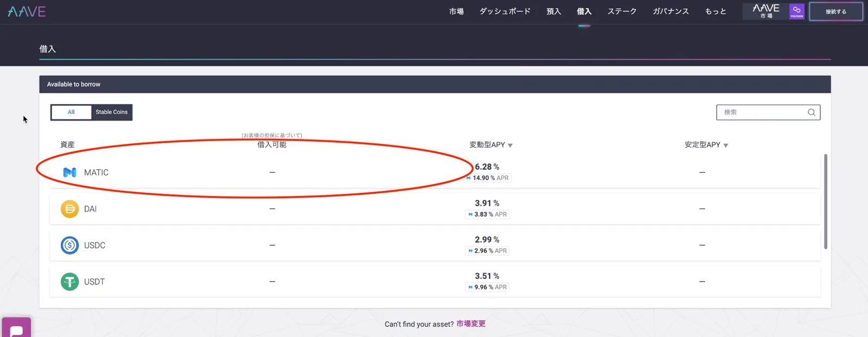
Task: Click the Polygon network icon
Action: [797, 11]
